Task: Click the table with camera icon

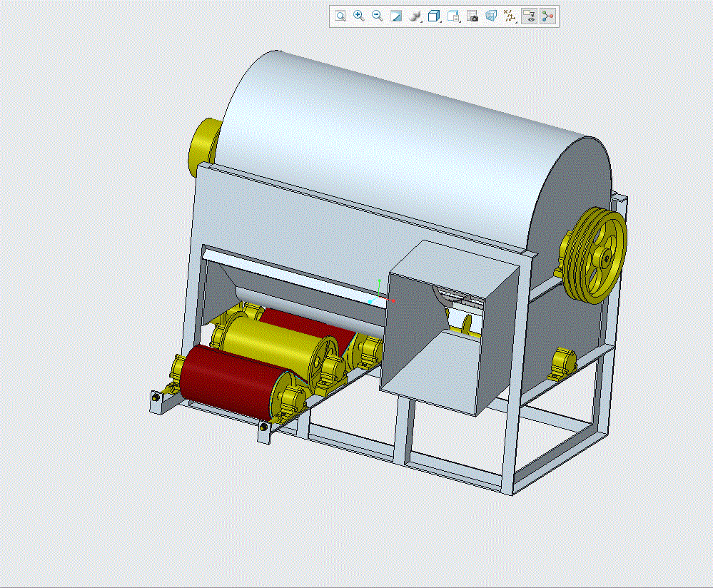Action: tap(472, 16)
